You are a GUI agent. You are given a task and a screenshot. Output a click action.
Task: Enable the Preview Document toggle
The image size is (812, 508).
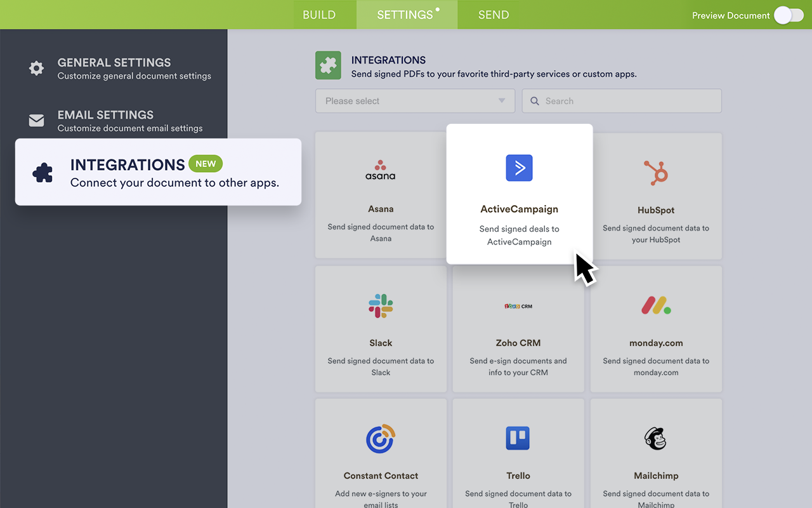(x=789, y=15)
